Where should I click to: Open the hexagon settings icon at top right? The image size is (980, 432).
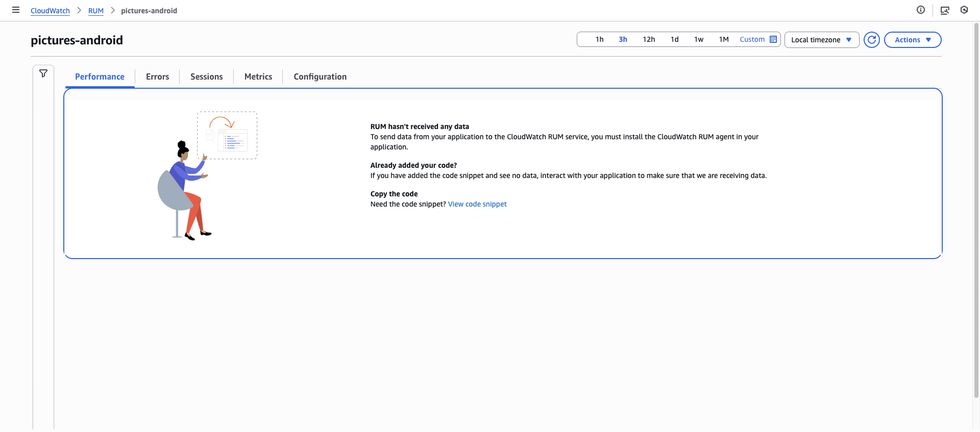pyautogui.click(x=964, y=10)
